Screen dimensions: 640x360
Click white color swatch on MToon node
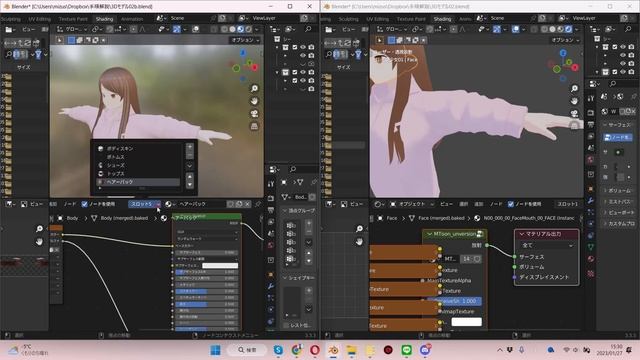(x=467, y=322)
